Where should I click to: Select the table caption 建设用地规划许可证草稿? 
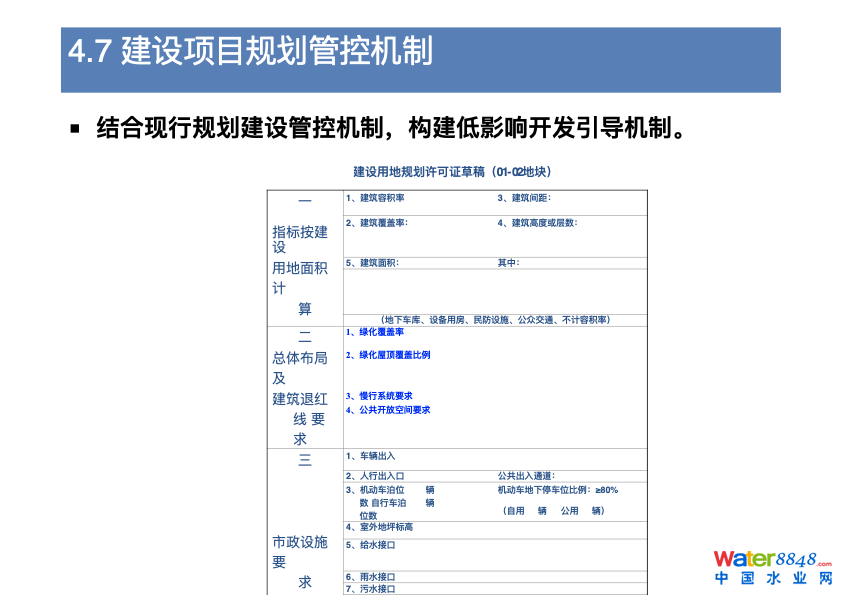pos(466,172)
